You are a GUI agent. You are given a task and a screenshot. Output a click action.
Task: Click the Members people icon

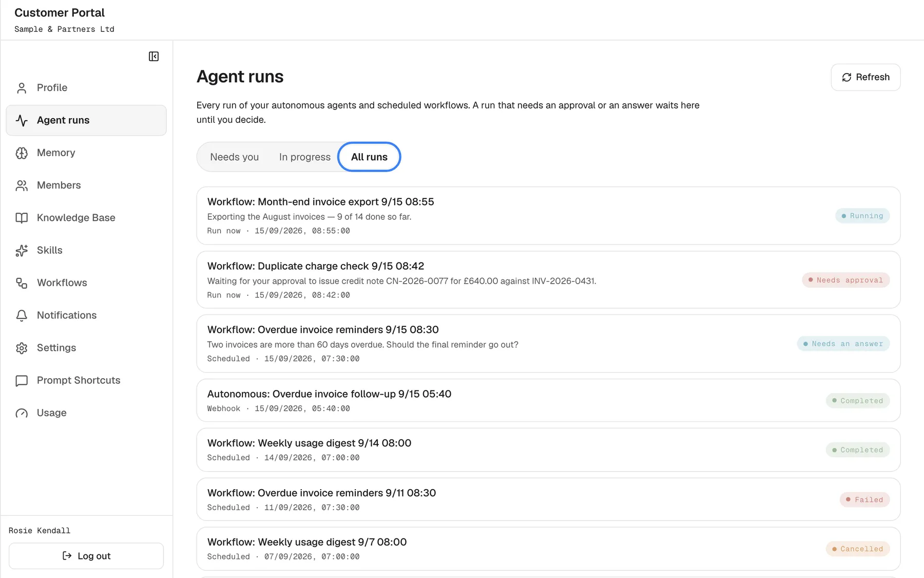[22, 185]
